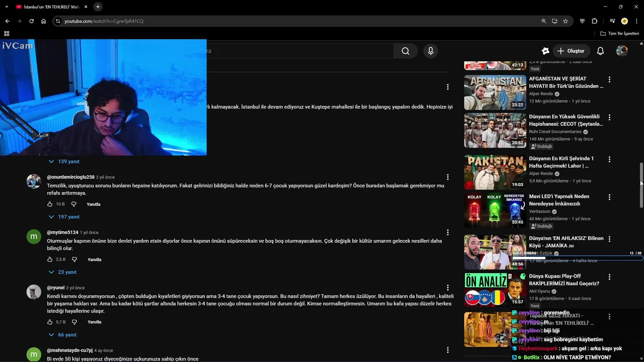Open AFGANİSTAN VE ŞERİAT HAYATI video thumbnail
This screenshot has width=644, height=362.
click(495, 93)
